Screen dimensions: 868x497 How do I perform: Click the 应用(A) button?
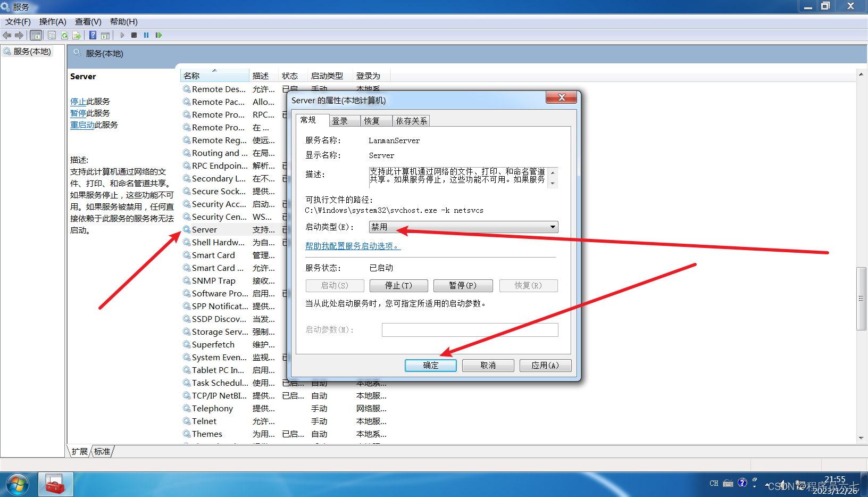[x=546, y=366]
